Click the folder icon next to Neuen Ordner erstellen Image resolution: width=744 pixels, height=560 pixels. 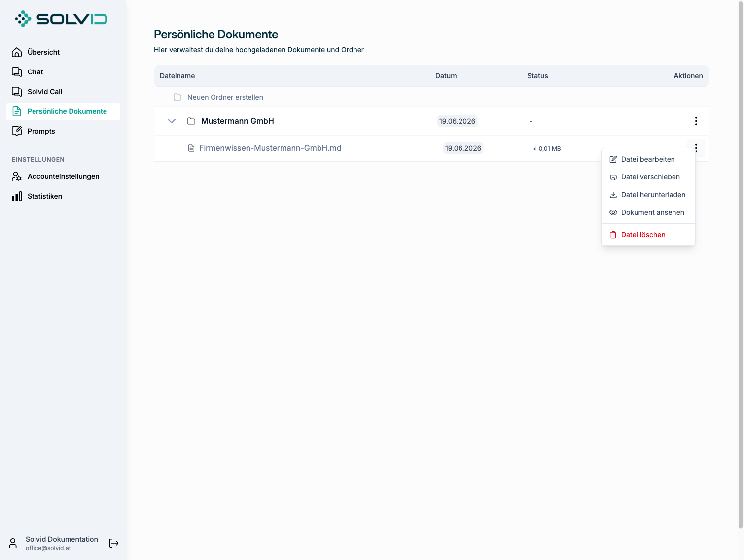[177, 97]
